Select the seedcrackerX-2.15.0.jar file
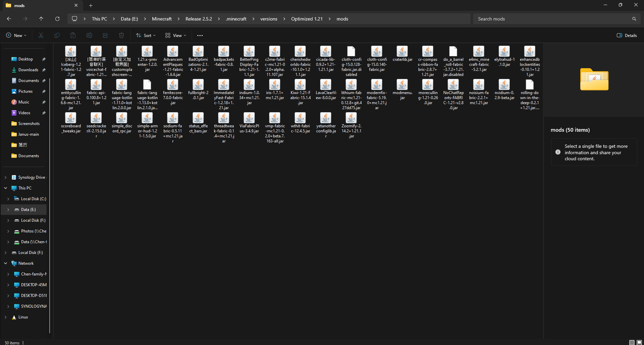Screen dimensions: 644x345 96,126
